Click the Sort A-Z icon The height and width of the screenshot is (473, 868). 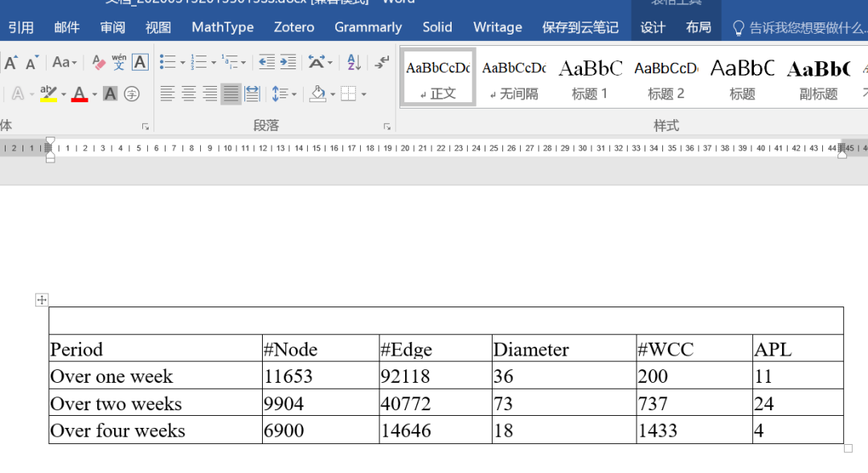coord(354,62)
